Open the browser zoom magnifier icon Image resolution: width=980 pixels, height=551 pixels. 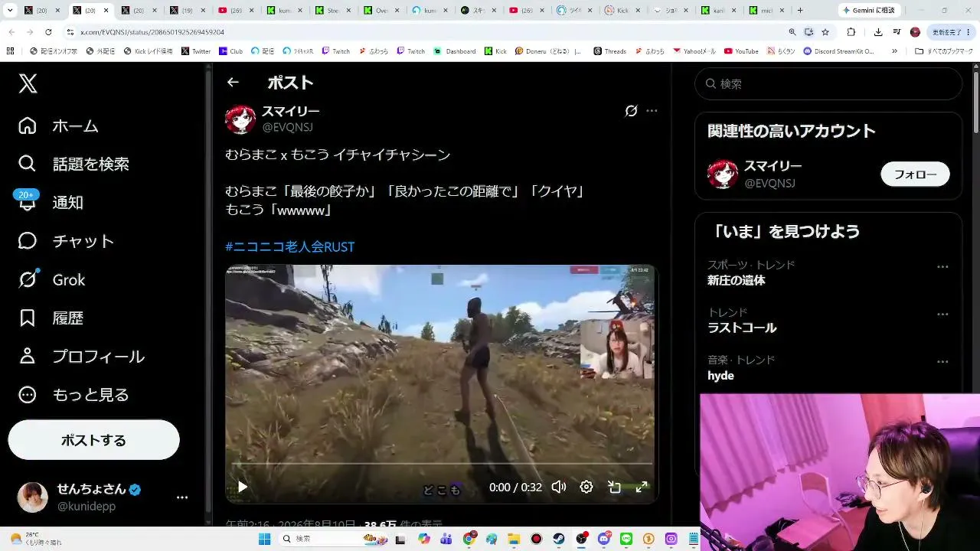pos(792,32)
